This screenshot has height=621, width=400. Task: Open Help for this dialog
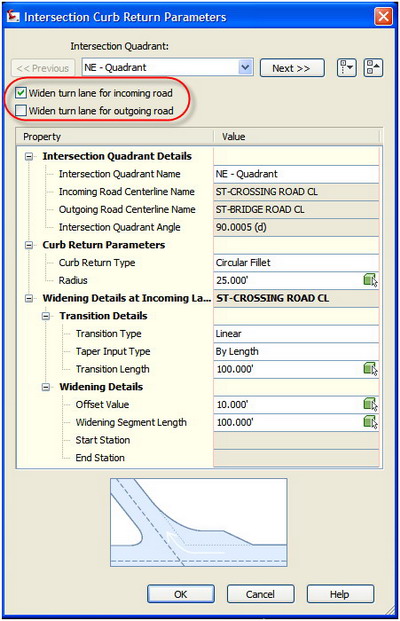[340, 594]
